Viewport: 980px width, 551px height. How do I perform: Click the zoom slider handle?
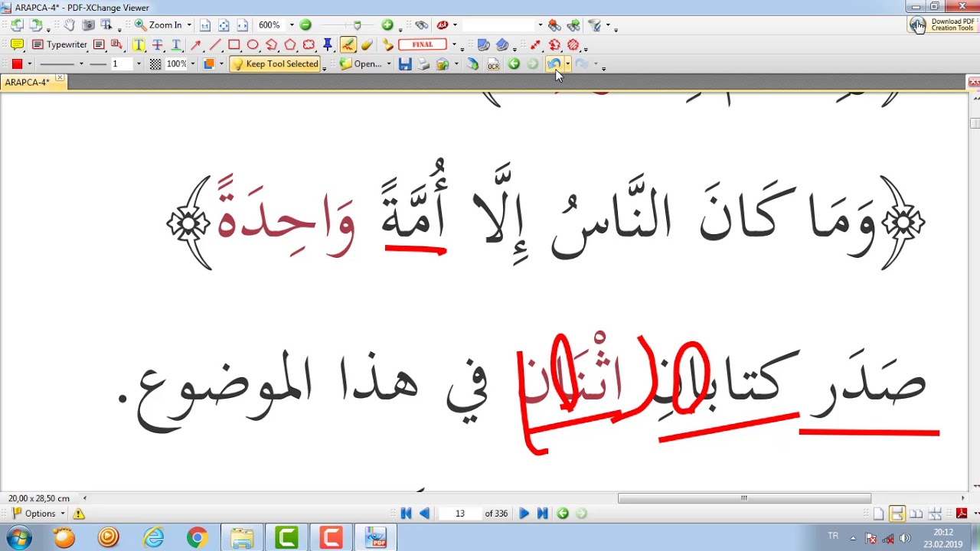(357, 25)
